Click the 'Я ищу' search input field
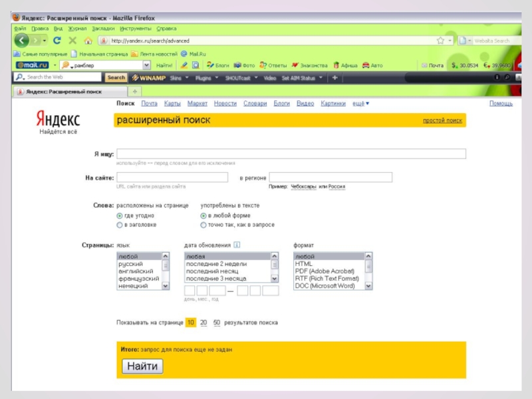Image resolution: width=532 pixels, height=399 pixels. [291, 154]
